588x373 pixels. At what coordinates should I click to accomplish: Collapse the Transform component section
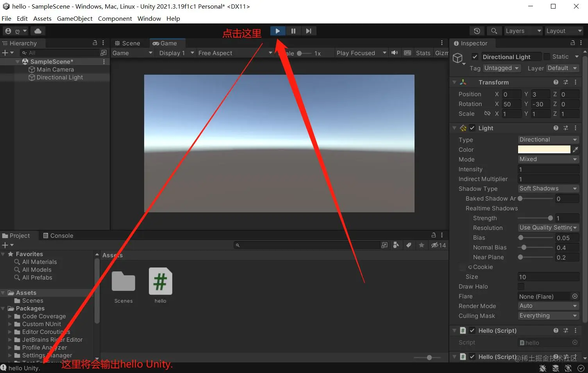click(x=454, y=82)
